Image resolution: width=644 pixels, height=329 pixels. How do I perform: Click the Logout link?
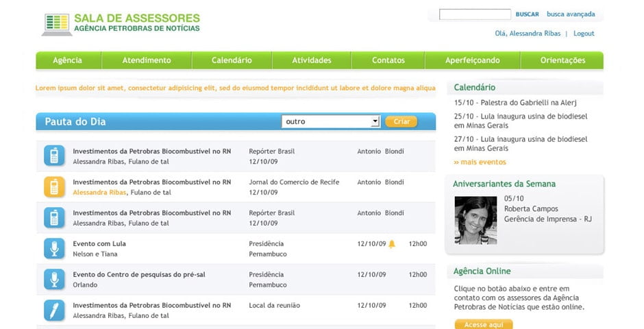pos(584,34)
